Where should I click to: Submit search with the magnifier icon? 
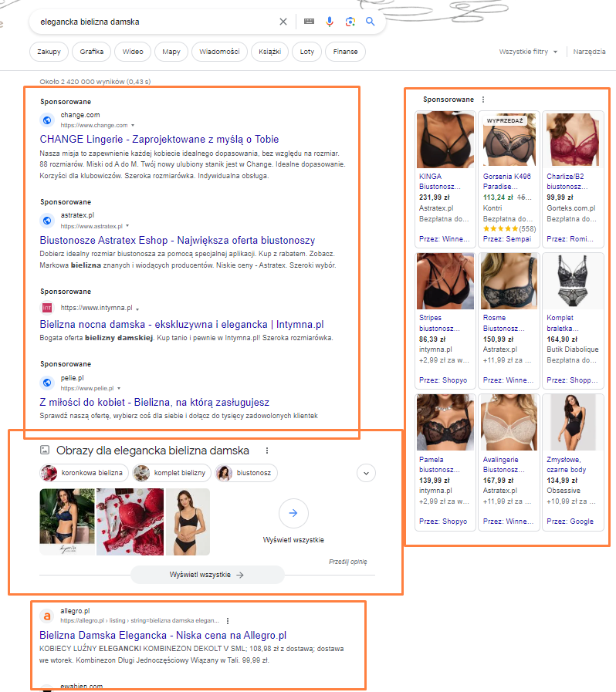point(371,21)
